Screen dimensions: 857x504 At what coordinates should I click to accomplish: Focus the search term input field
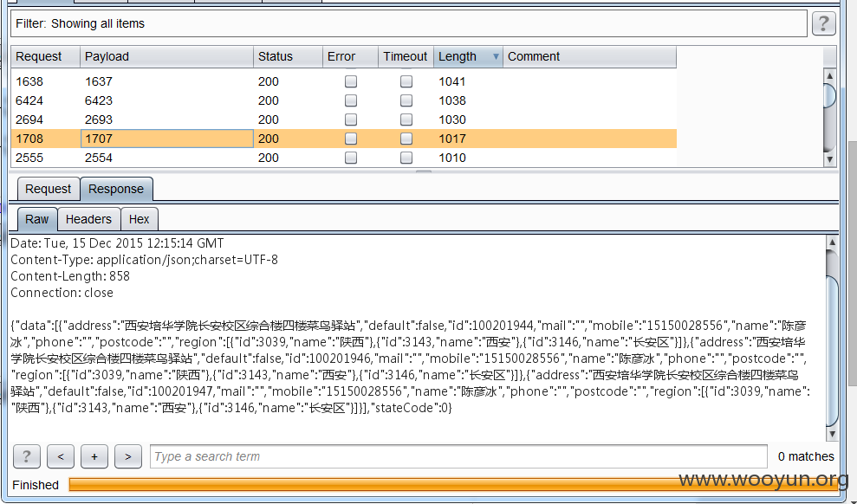click(458, 456)
